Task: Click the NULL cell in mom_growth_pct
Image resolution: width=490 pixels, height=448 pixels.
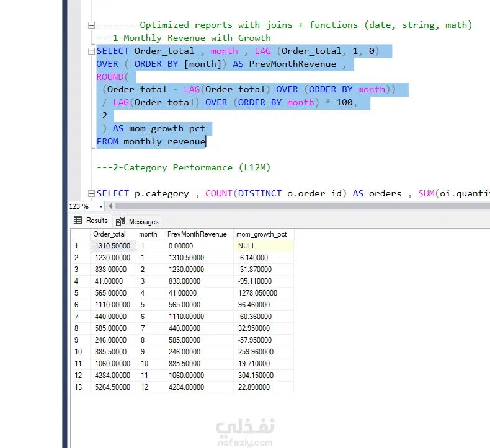Action: coord(264,246)
